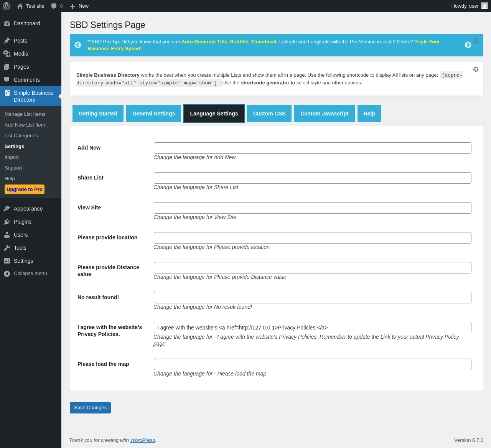Select Settings under Simple Business Directory
This screenshot has height=448, width=491.
coord(15,147)
